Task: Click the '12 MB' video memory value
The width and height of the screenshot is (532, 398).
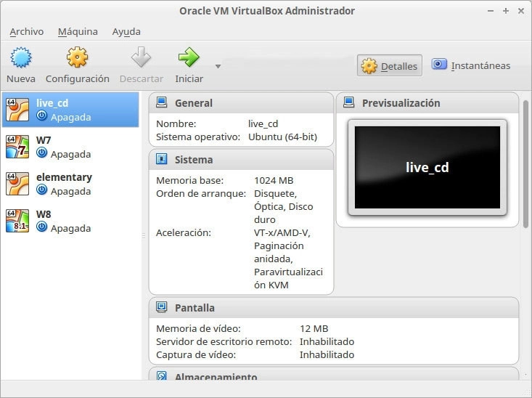Action: coord(314,329)
